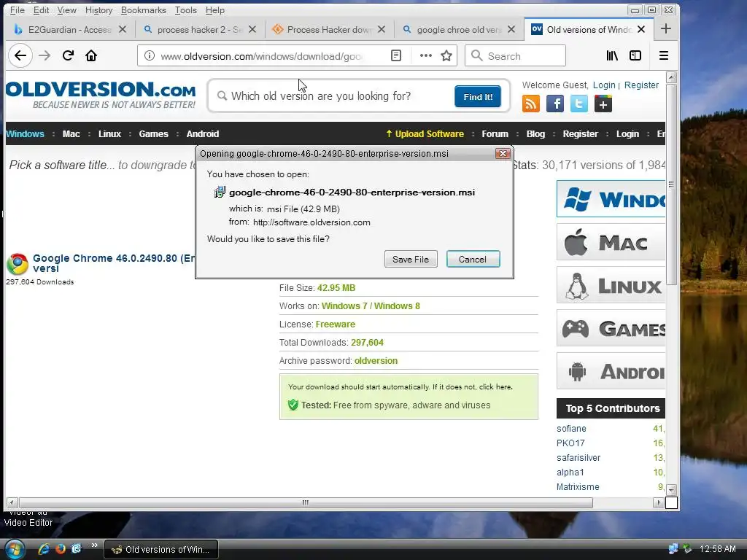Open the Library icon in toolbar

pyautogui.click(x=612, y=55)
